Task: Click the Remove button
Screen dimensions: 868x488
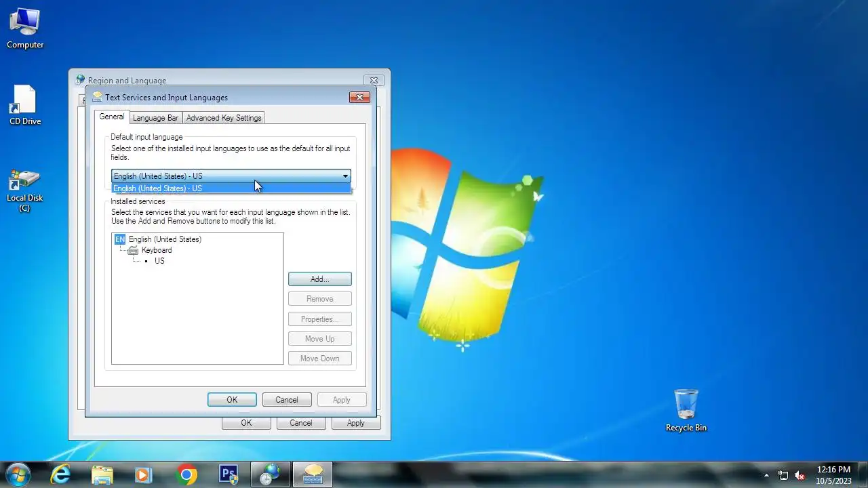Action: 320,299
